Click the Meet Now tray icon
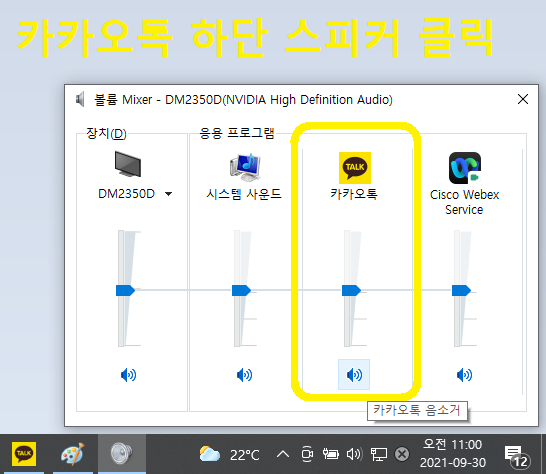The height and width of the screenshot is (474, 546). [307, 454]
